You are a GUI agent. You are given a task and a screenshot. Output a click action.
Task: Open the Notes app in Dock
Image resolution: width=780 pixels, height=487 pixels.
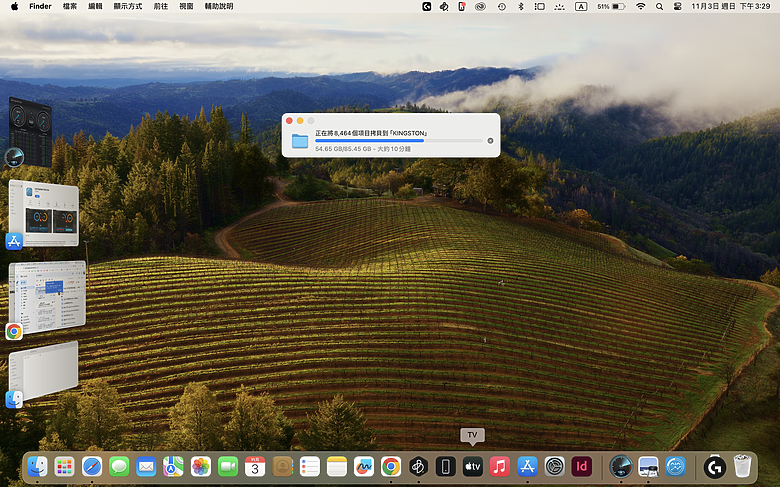(337, 467)
